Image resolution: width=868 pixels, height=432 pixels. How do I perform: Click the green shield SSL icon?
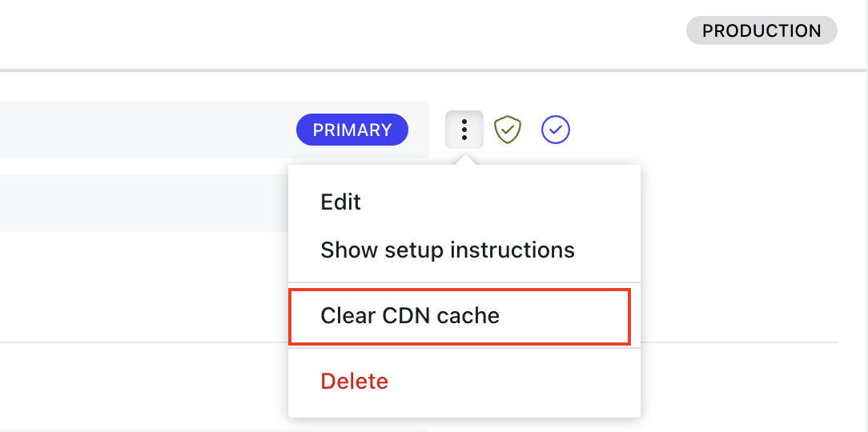pyautogui.click(x=508, y=130)
